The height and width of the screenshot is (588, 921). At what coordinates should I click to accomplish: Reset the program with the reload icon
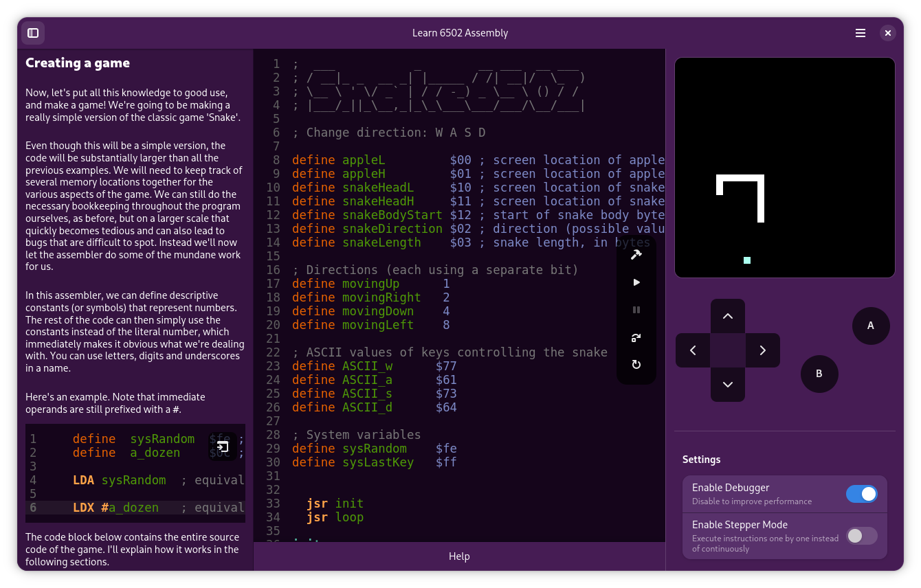636,365
